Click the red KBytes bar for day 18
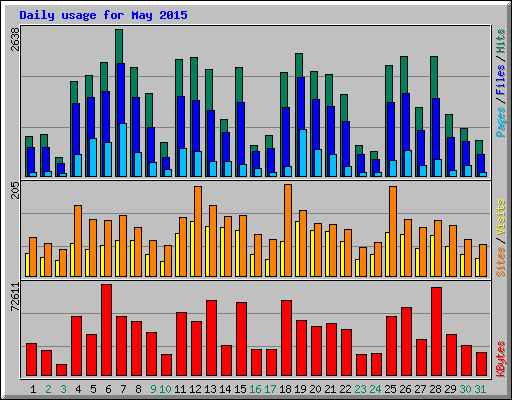The height and width of the screenshot is (400, 512). tap(287, 338)
